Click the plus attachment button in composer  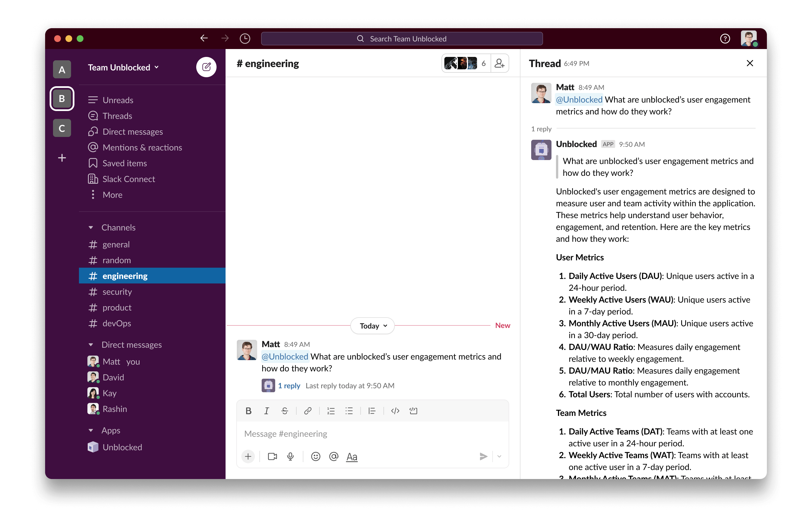(248, 456)
